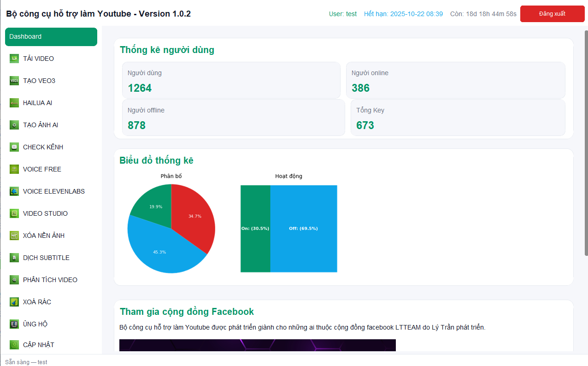The height and width of the screenshot is (366, 588).
Task: Open the XÓA NỀN ẢNH icon
Action: (14, 236)
